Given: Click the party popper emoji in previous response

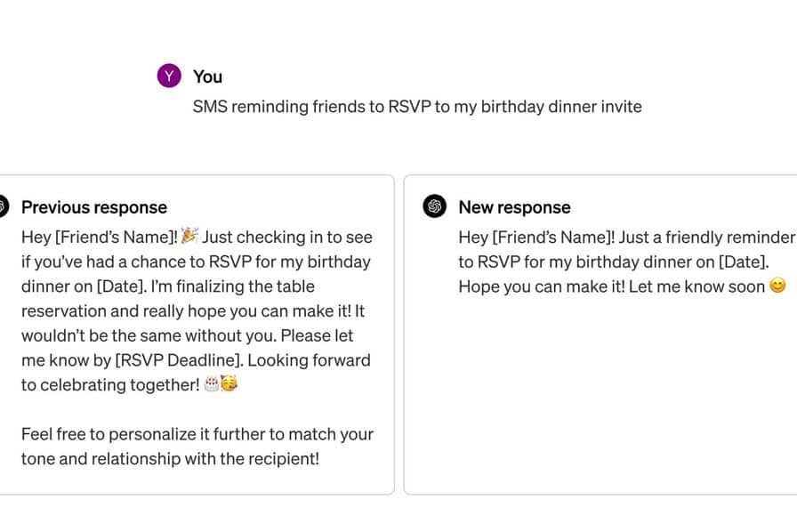Looking at the screenshot, I should (x=189, y=236).
